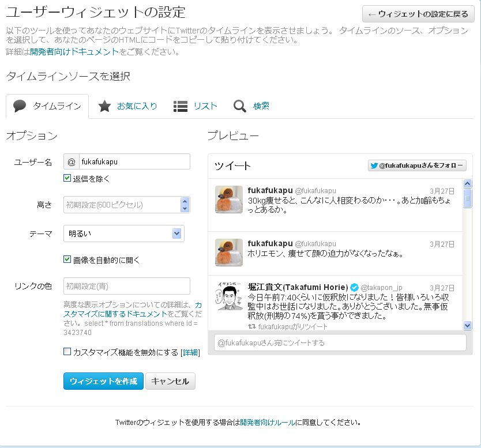The height and width of the screenshot is (448, 481).
Task: Switch to the お気に入り tab
Action: [x=127, y=106]
